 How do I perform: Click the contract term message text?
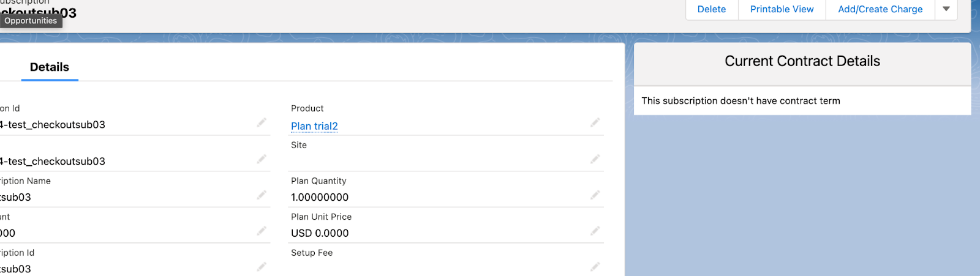[x=741, y=101]
